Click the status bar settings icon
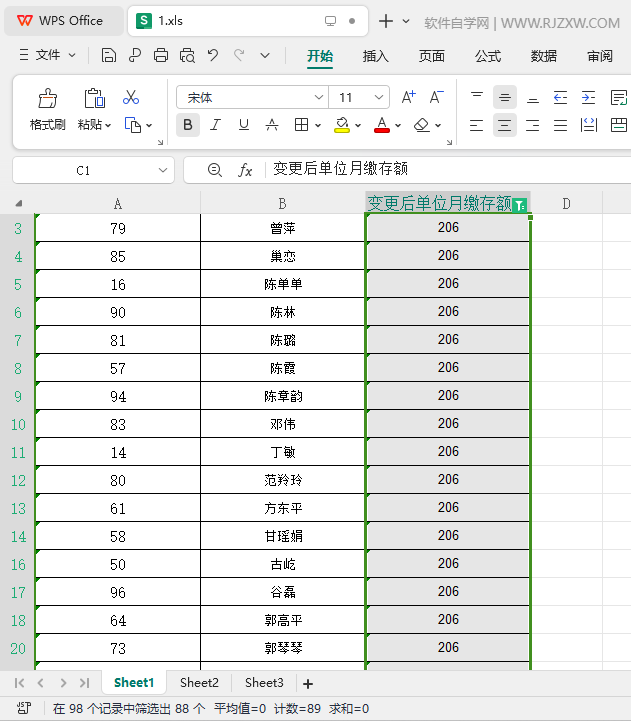This screenshot has height=721, width=631. 24,708
